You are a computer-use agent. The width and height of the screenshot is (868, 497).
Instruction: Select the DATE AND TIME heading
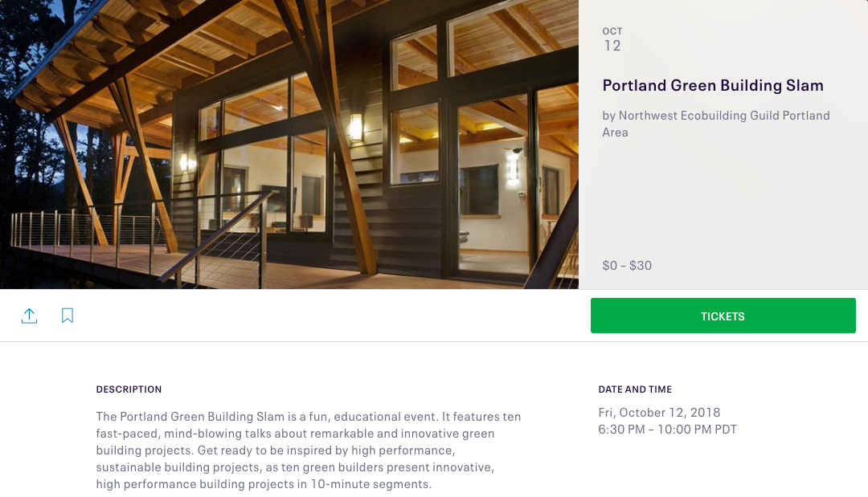[635, 389]
